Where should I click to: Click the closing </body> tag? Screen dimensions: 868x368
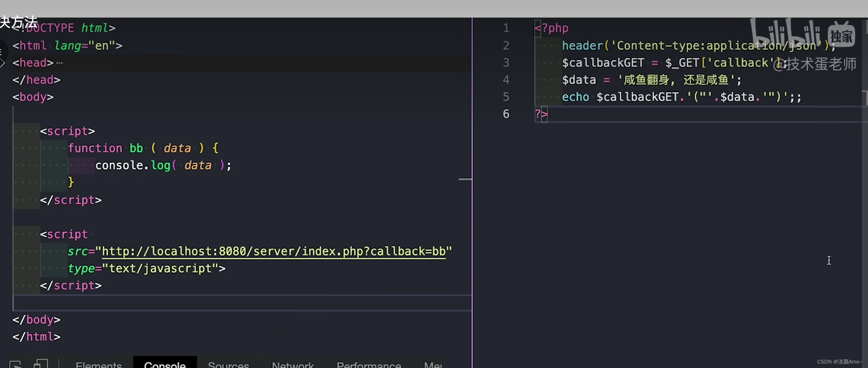point(37,320)
